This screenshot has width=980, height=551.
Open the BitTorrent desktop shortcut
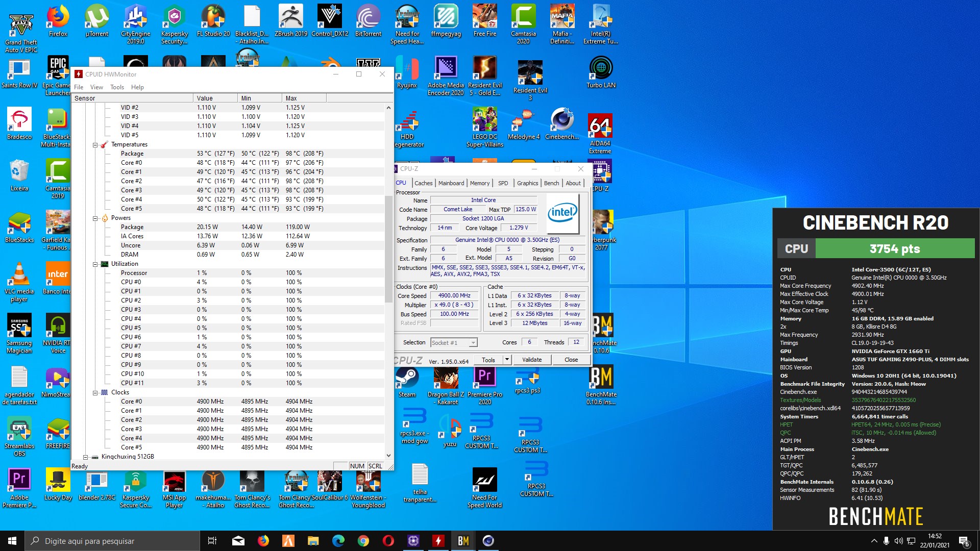[369, 20]
